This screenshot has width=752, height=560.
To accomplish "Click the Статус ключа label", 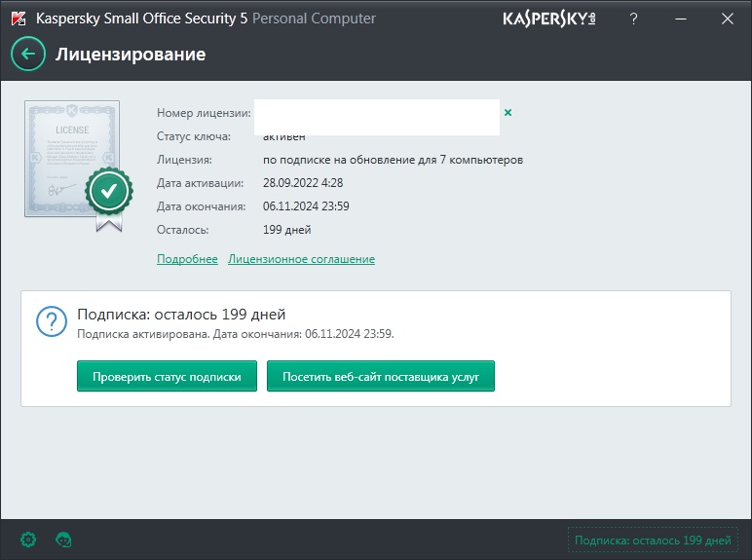I will [x=194, y=136].
